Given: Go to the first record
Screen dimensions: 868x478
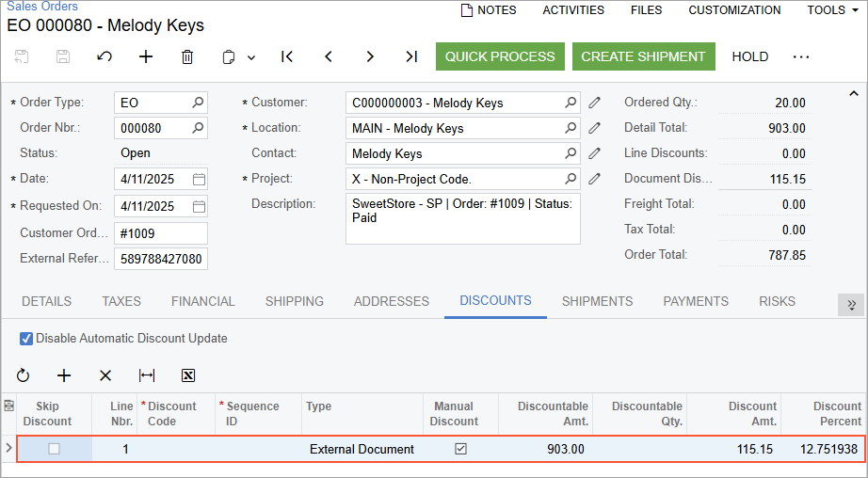Looking at the screenshot, I should (x=287, y=56).
